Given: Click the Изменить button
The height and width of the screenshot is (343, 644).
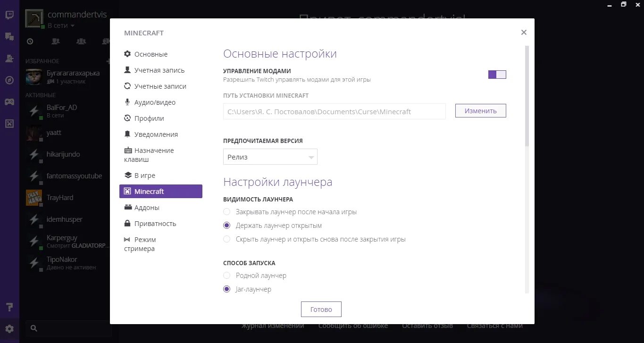Looking at the screenshot, I should point(480,111).
